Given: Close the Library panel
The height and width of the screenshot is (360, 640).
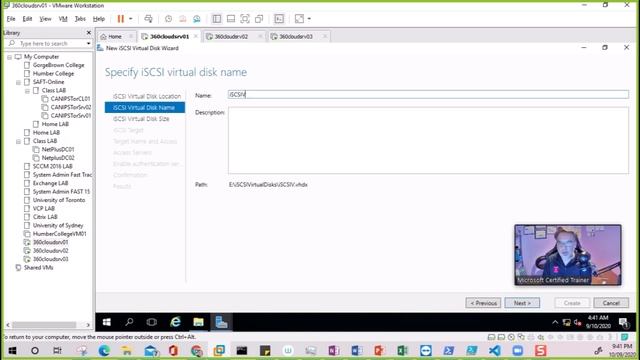Looking at the screenshot, I should tap(89, 33).
